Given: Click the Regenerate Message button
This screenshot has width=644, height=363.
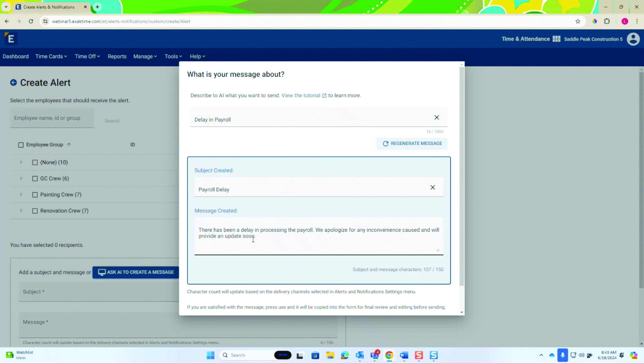Looking at the screenshot, I should pos(412,143).
